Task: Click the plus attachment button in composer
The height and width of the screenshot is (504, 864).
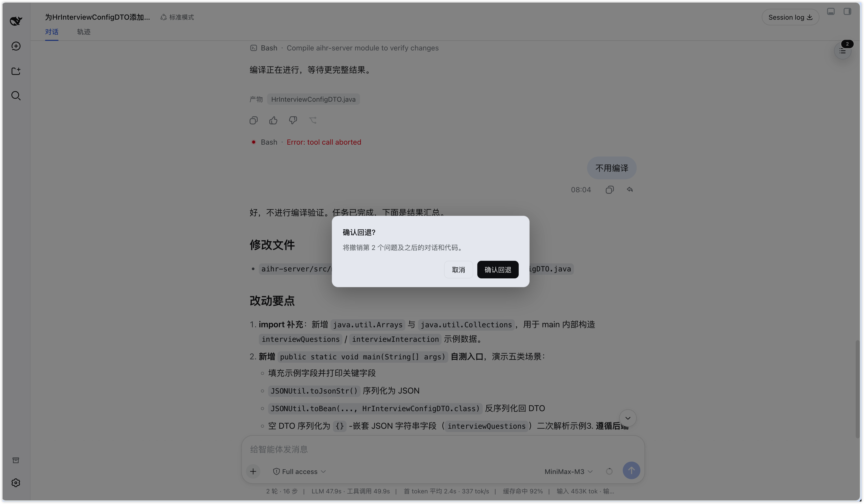Action: [253, 471]
